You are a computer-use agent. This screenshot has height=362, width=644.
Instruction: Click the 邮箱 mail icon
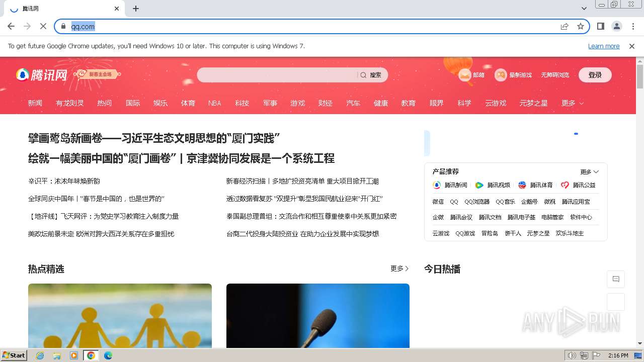(465, 75)
